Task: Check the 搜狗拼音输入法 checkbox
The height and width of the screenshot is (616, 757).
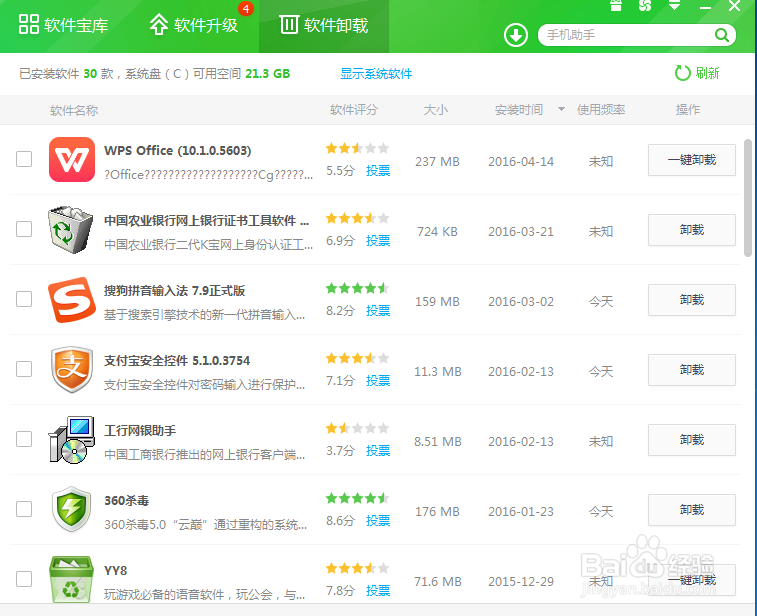Action: 24,299
